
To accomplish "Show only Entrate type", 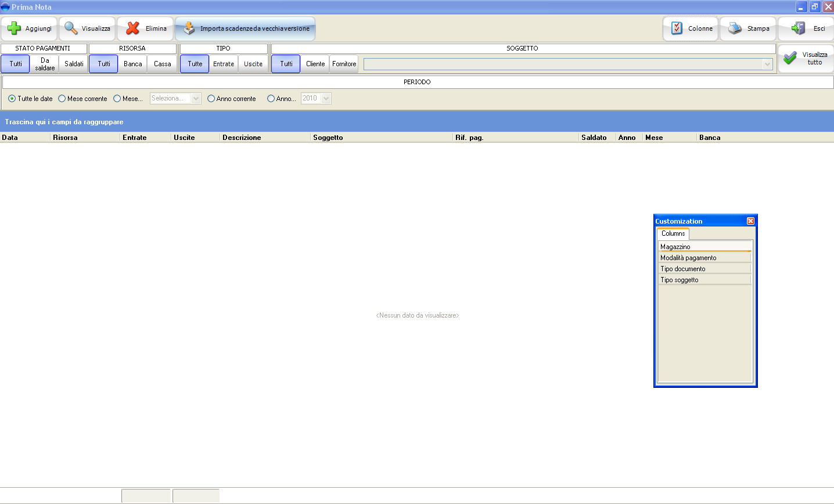I will 224,64.
